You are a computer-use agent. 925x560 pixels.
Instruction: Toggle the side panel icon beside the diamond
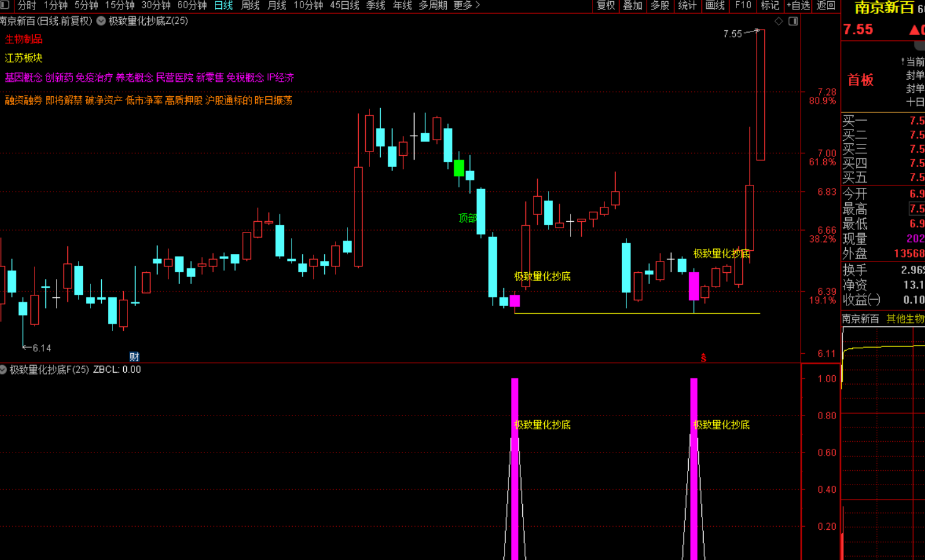(x=793, y=21)
